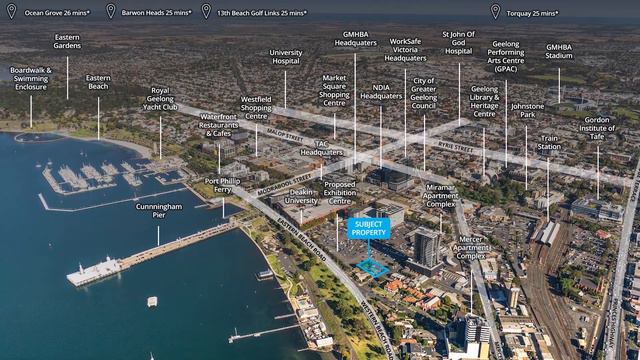Click the Port Phillip Ferry label

[x=222, y=185]
